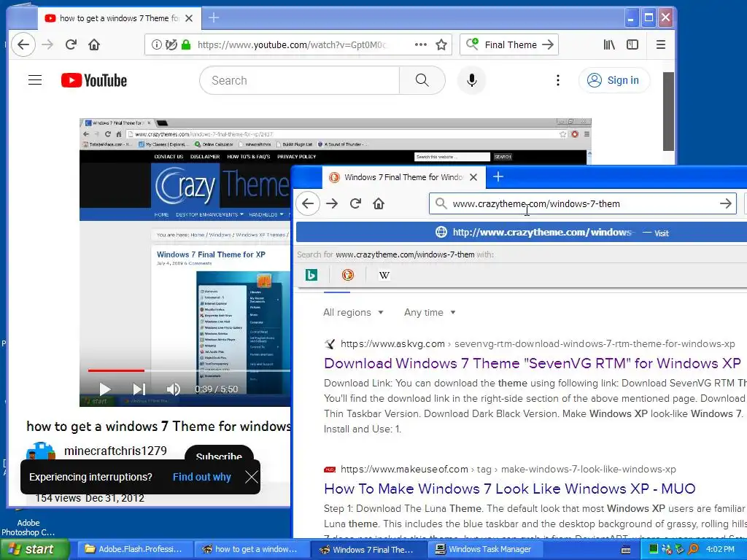747x560 pixels.
Task: Search with voice using the microphone icon
Action: pyautogui.click(x=472, y=80)
